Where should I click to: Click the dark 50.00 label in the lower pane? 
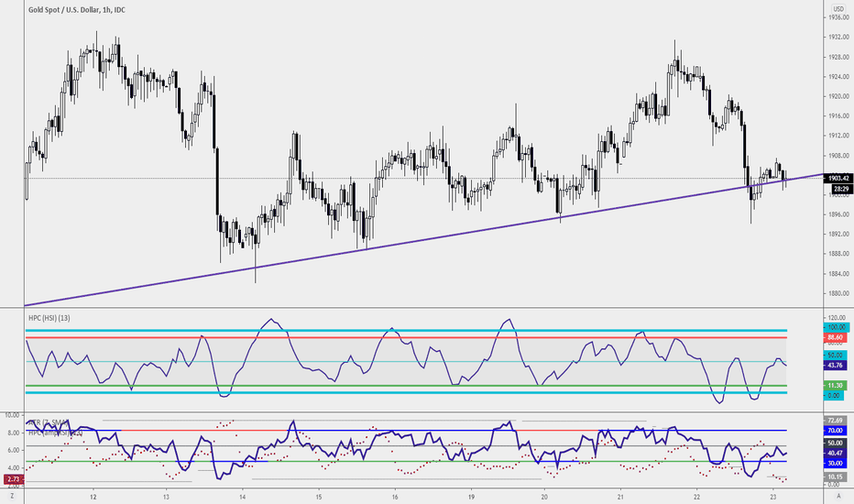pos(835,443)
